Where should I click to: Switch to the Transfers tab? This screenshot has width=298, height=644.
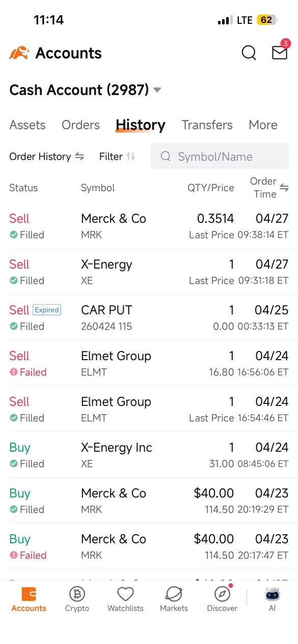[207, 125]
